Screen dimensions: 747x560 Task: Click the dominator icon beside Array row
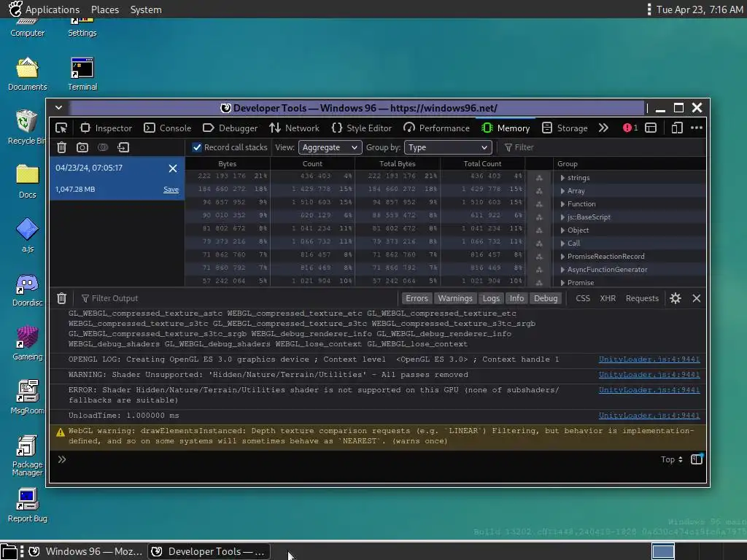(x=539, y=191)
